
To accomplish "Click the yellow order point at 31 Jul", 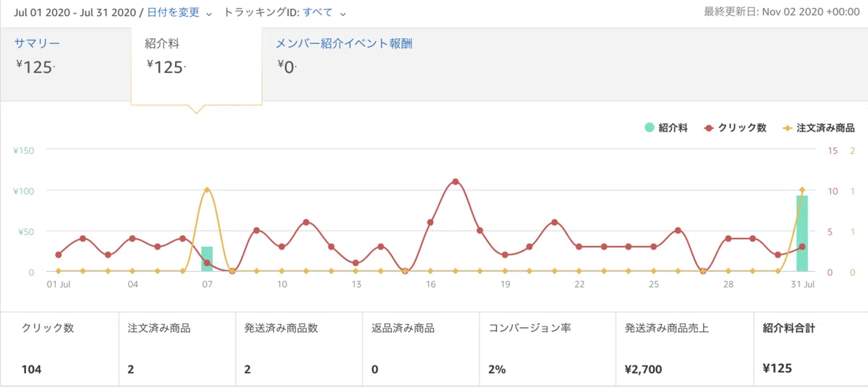I will (801, 190).
